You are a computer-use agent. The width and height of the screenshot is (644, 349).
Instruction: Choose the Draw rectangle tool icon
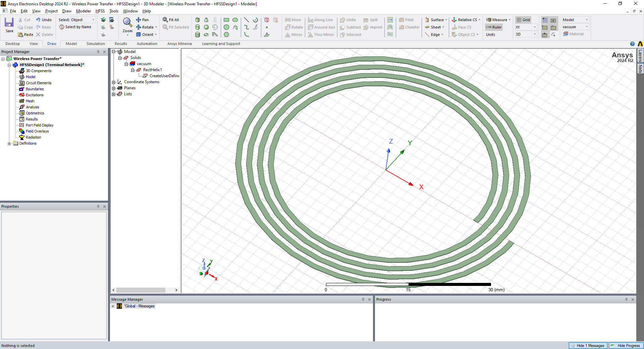(226, 20)
